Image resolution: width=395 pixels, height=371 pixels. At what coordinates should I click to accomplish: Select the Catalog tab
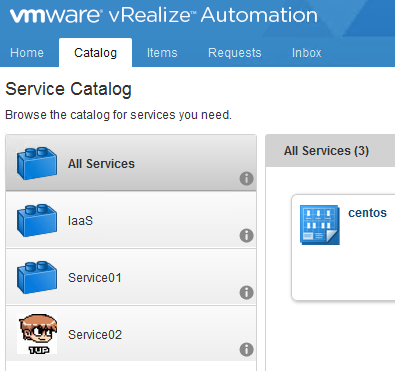point(95,53)
